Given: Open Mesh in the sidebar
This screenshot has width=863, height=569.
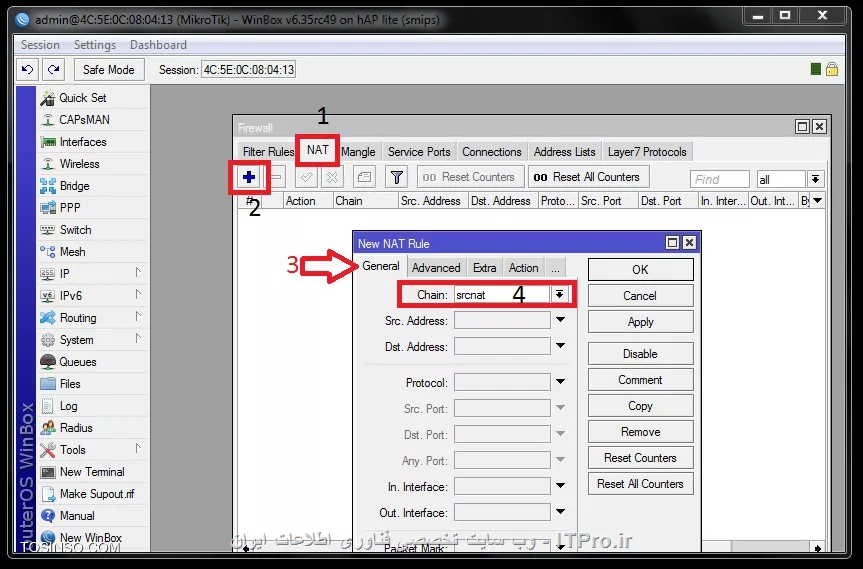Looking at the screenshot, I should click(72, 252).
